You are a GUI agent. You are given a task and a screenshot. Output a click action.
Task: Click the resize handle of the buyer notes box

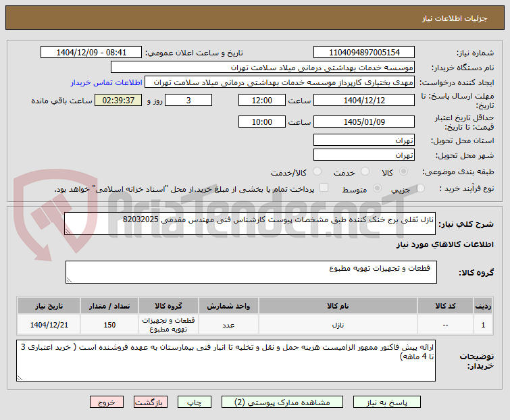pyautogui.click(x=20, y=377)
